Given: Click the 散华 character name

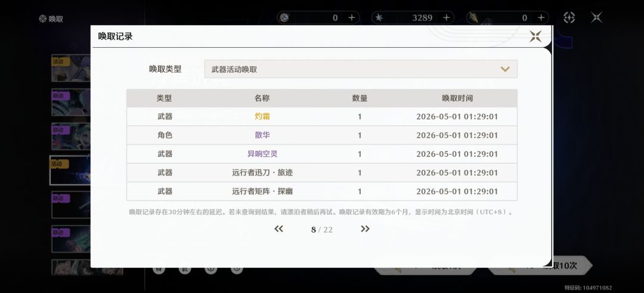Looking at the screenshot, I should (x=262, y=135).
